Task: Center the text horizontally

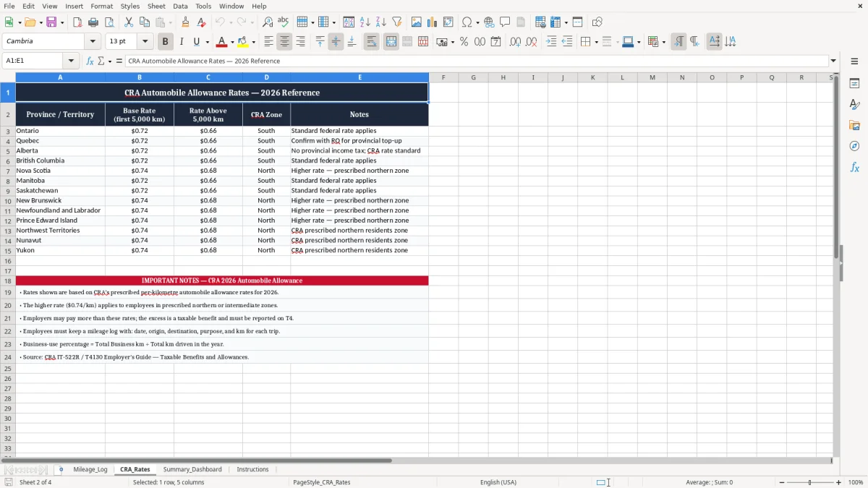Action: [x=284, y=42]
